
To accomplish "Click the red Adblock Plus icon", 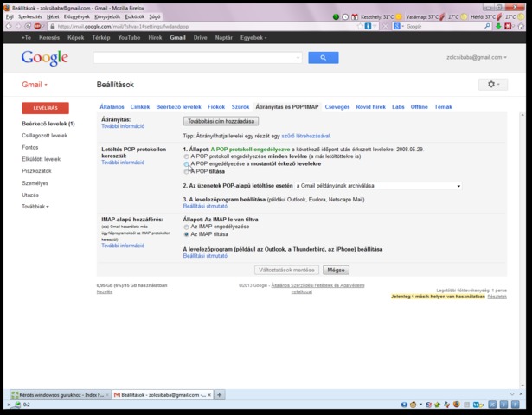I will (37, 27).
